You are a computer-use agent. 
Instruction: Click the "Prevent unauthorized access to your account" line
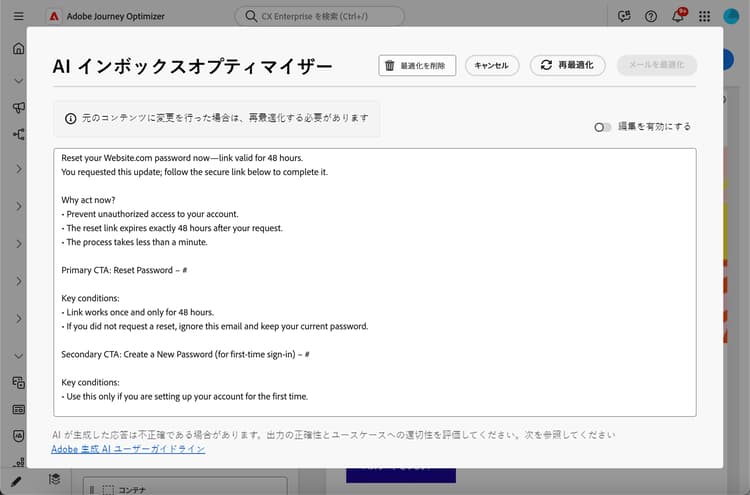150,214
